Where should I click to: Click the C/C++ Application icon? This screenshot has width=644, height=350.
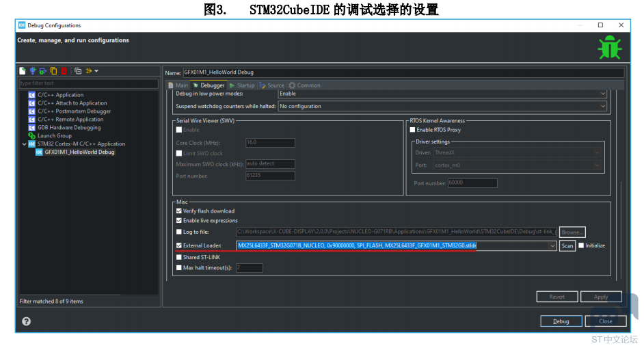(31, 95)
